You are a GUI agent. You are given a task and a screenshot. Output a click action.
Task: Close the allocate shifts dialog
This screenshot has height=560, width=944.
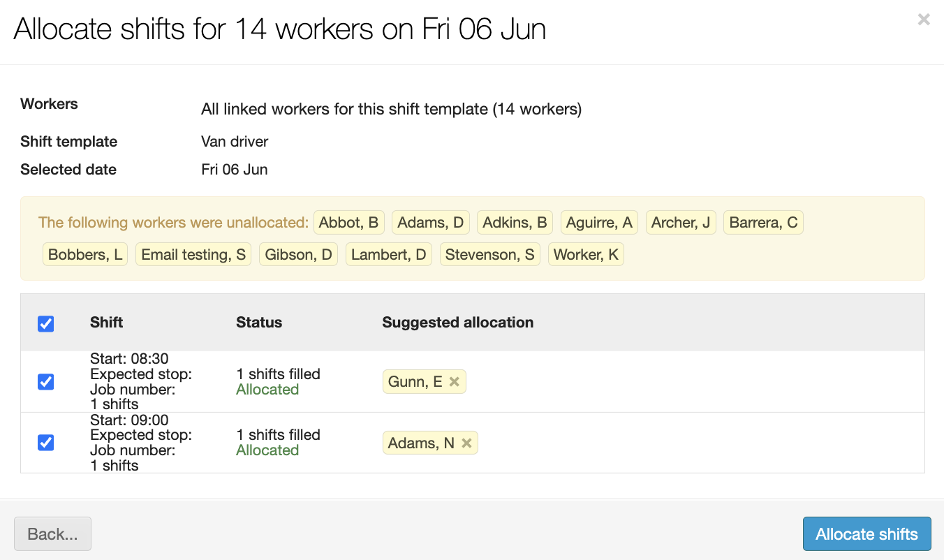(924, 20)
